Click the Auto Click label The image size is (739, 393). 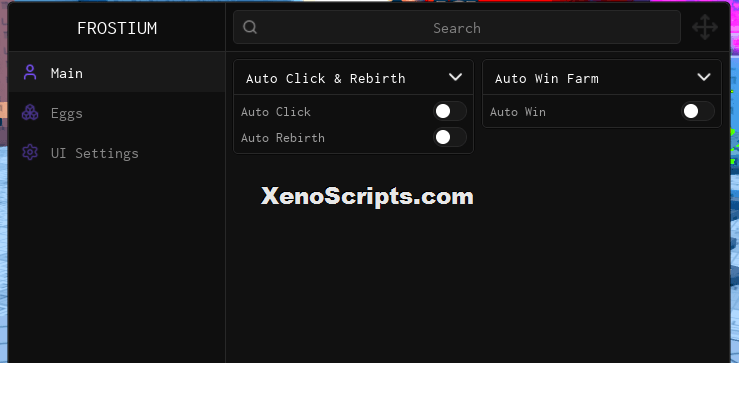pyautogui.click(x=276, y=112)
